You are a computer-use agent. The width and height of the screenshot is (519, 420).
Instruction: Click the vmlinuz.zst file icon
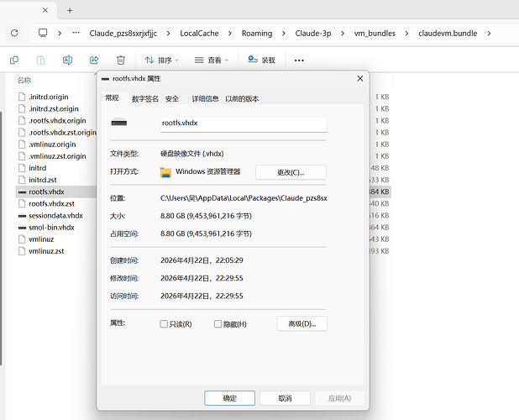click(22, 251)
